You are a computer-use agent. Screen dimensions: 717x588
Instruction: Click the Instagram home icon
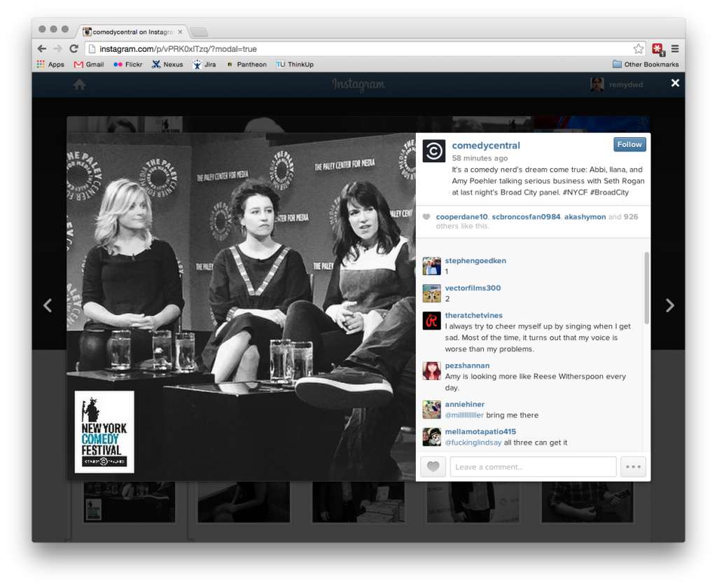80,84
